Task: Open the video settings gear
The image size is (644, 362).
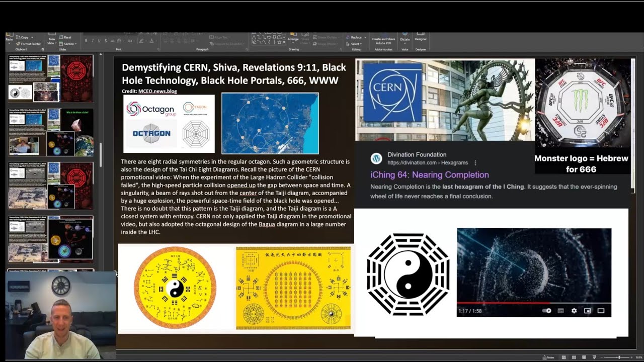Action: tap(574, 311)
